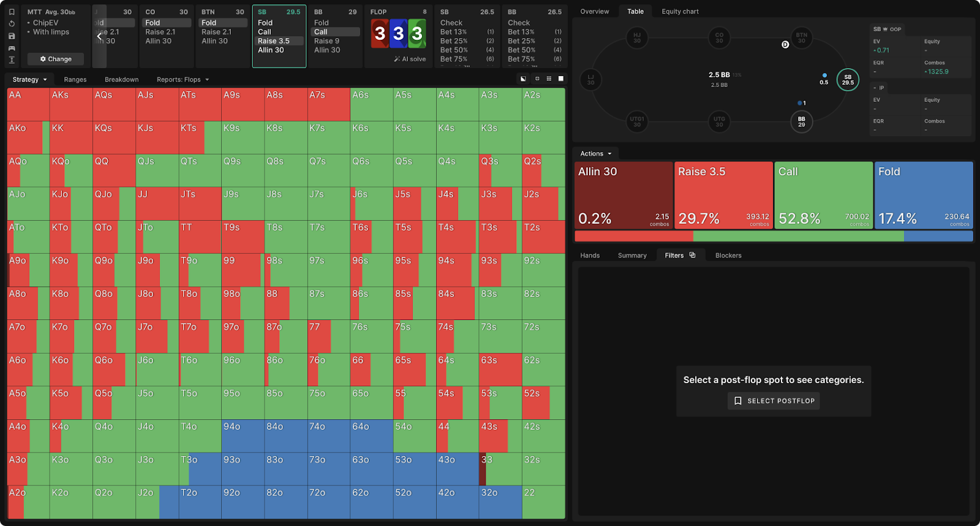This screenshot has height=526, width=980.
Task: Click the SELECT POSTFLOP button
Action: 774,401
